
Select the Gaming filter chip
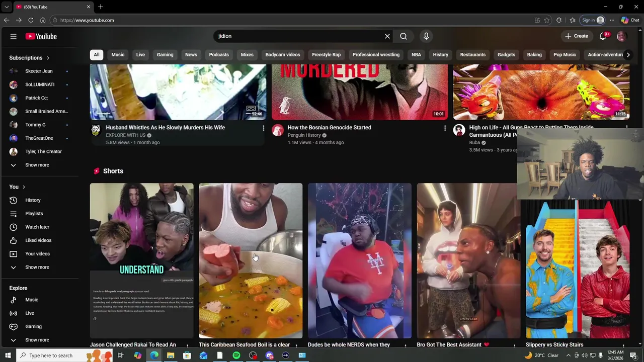pos(165,55)
